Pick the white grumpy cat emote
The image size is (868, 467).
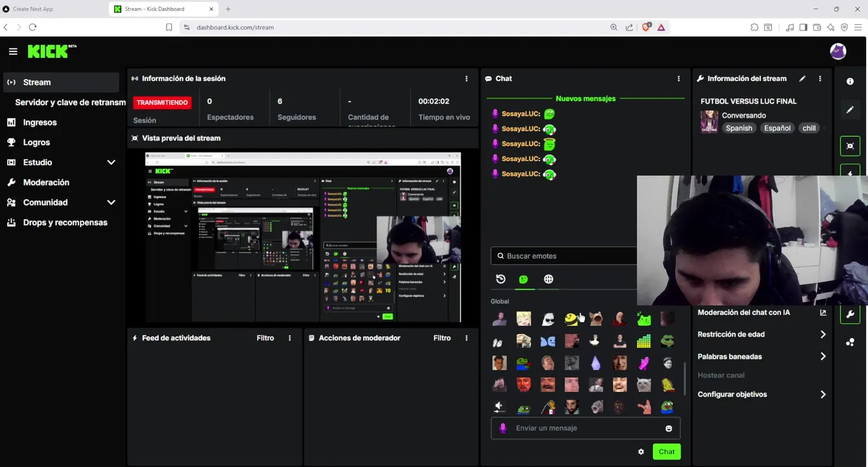pyautogui.click(x=644, y=385)
